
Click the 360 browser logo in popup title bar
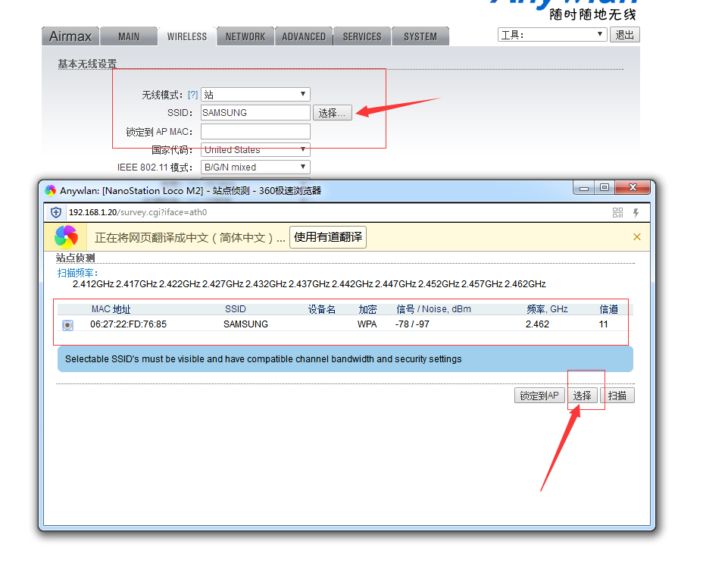(50, 190)
